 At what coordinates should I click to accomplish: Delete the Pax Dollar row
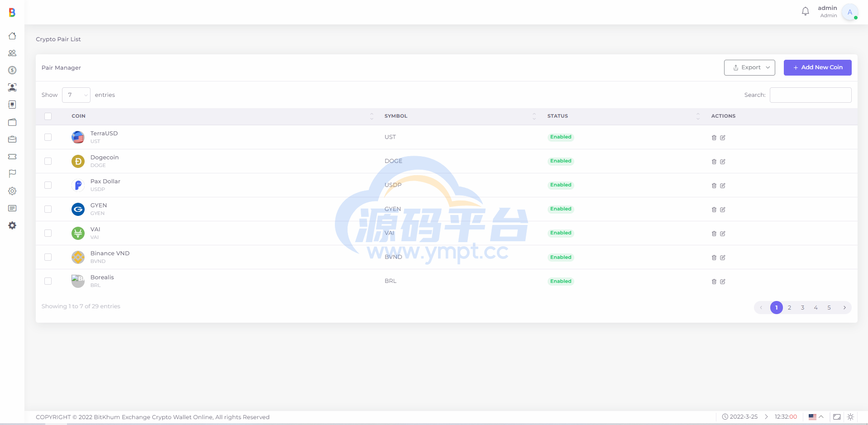714,186
